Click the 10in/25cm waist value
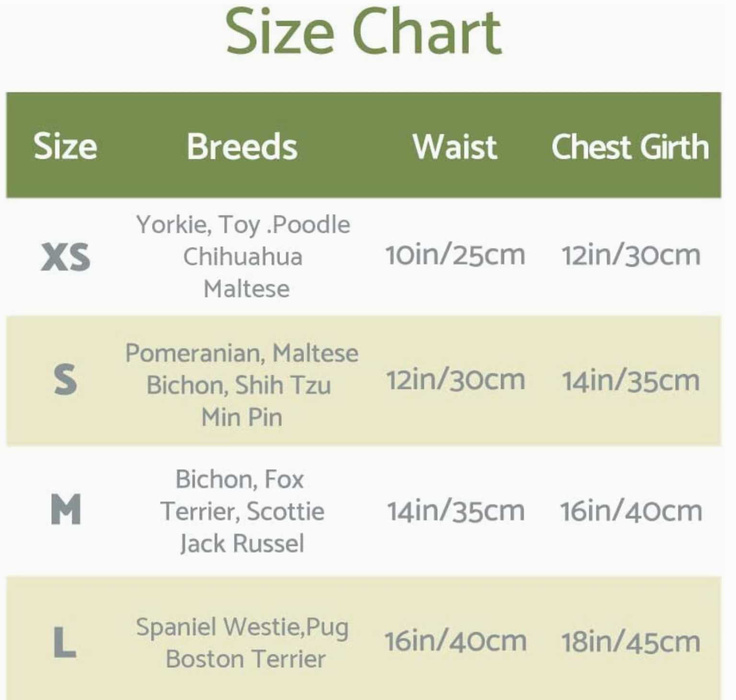Screen dimensions: 736x700 (455, 255)
